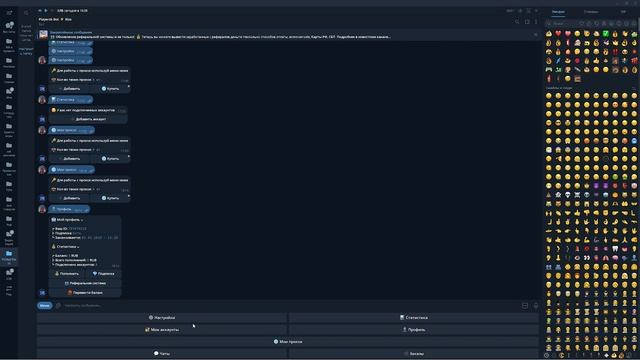The image size is (640, 360).
Task: Click the Реферальная система inline button
Action: [x=85, y=283]
